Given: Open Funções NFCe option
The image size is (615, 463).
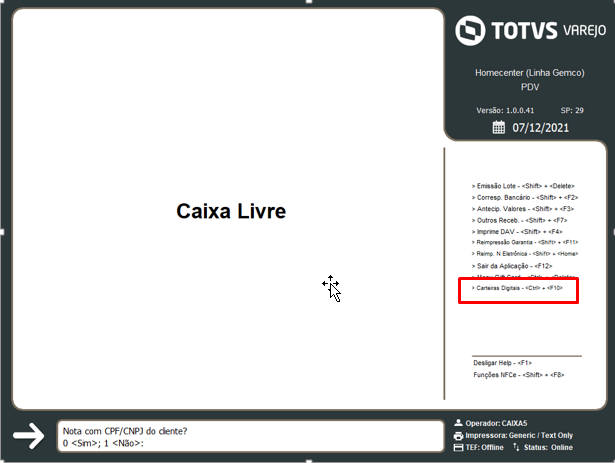Looking at the screenshot, I should (519, 375).
